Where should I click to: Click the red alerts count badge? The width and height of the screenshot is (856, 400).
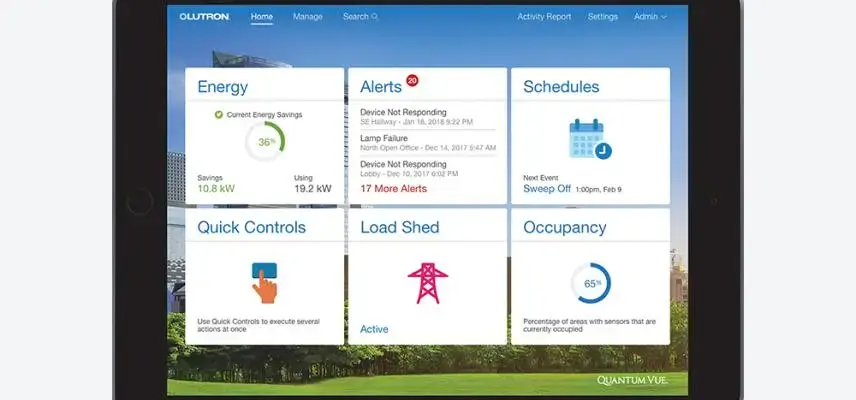point(412,80)
